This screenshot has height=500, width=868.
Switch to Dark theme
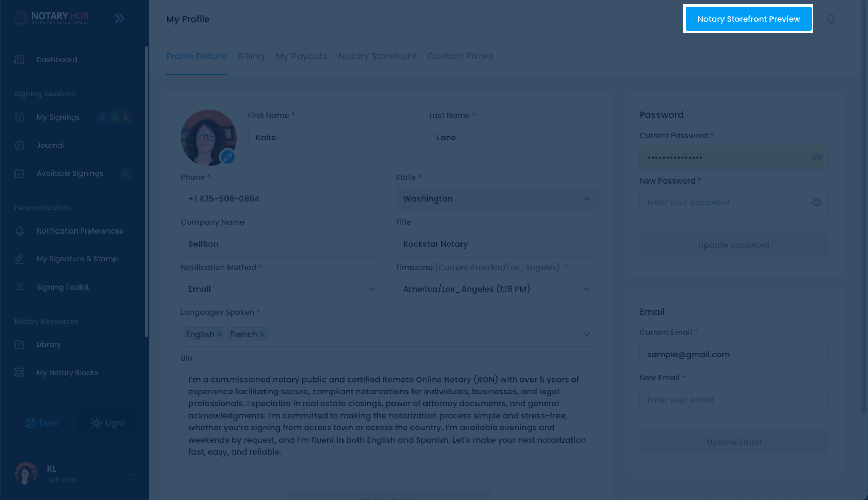pyautogui.click(x=42, y=423)
